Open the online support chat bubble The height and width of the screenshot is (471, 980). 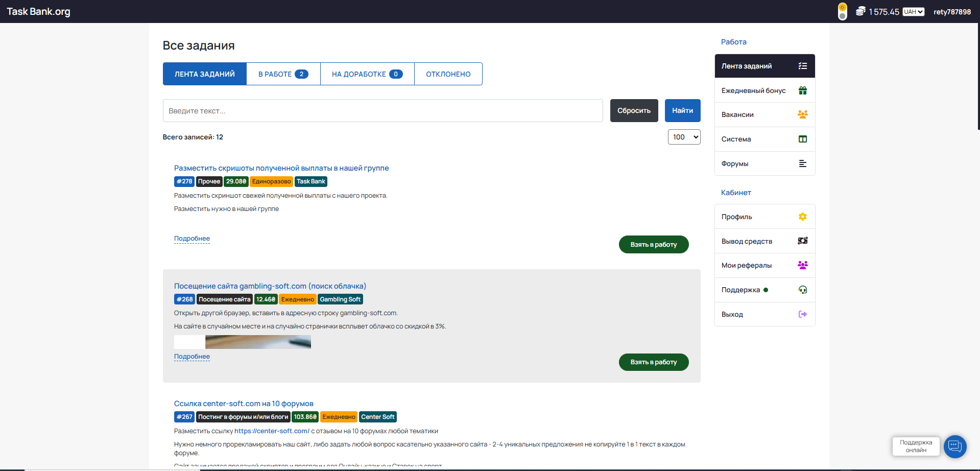pyautogui.click(x=954, y=446)
